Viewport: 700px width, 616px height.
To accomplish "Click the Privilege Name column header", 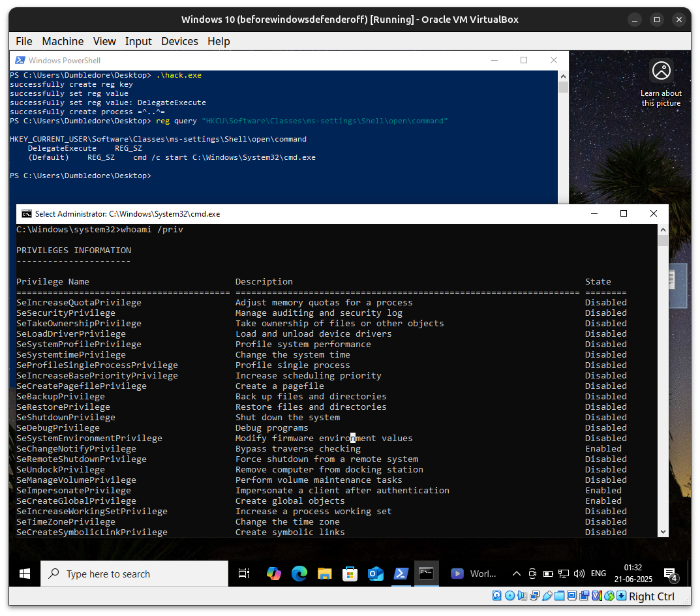I will click(53, 282).
